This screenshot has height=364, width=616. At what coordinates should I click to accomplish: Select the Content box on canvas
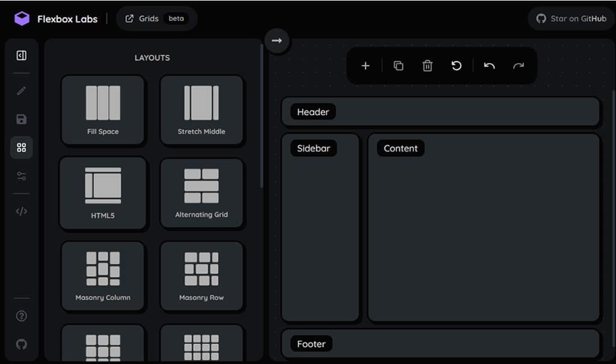tap(484, 227)
